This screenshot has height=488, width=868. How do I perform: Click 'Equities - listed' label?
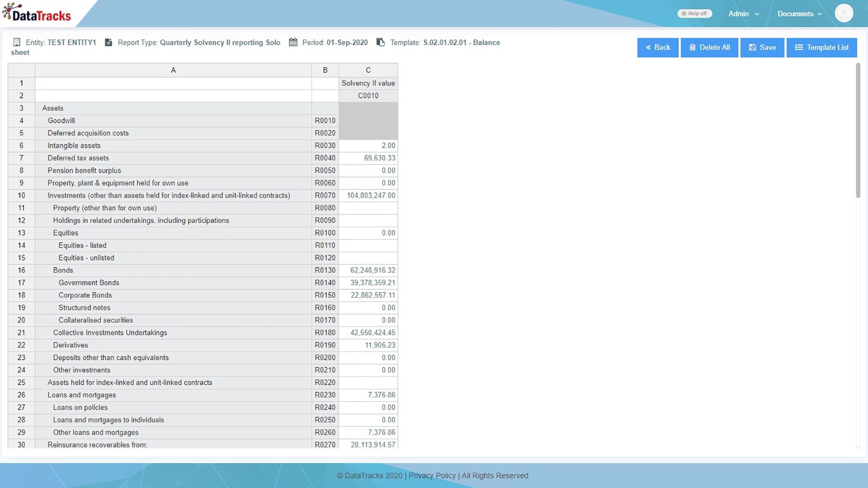coord(82,245)
